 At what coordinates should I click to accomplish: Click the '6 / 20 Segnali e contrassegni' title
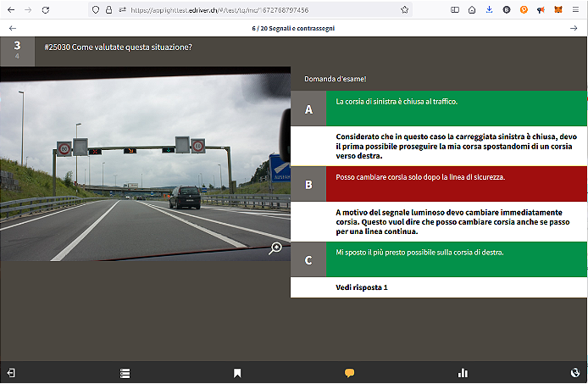tap(293, 28)
